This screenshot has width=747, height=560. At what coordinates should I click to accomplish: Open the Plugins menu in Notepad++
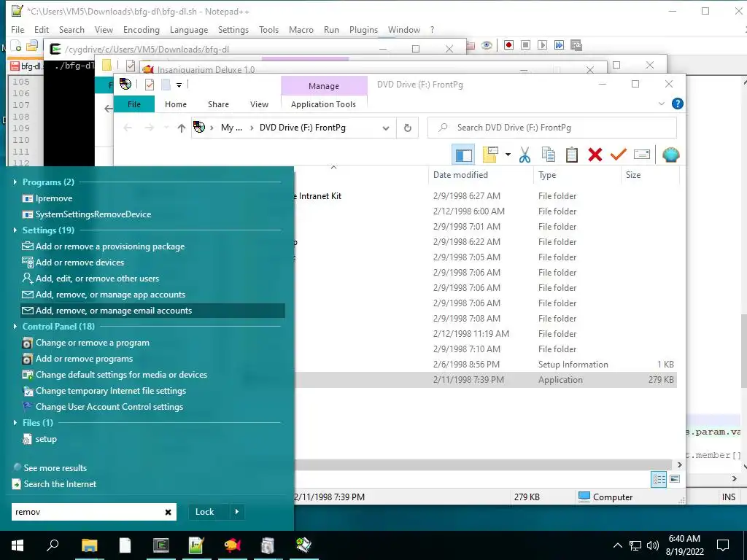pyautogui.click(x=363, y=29)
